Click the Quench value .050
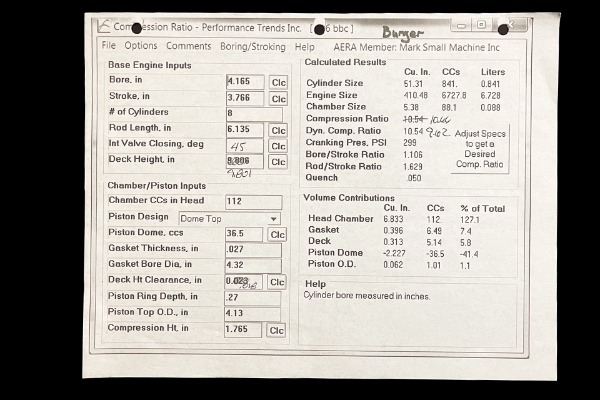 [414, 178]
